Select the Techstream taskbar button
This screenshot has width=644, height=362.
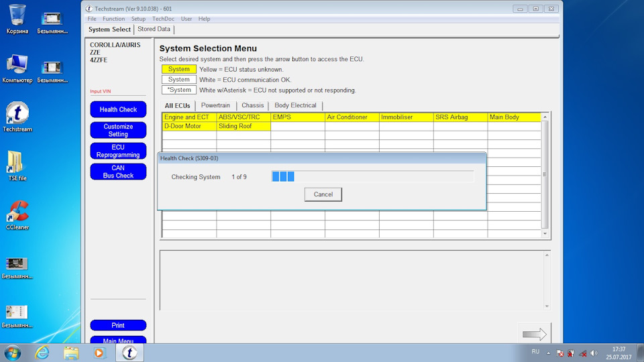click(x=129, y=353)
